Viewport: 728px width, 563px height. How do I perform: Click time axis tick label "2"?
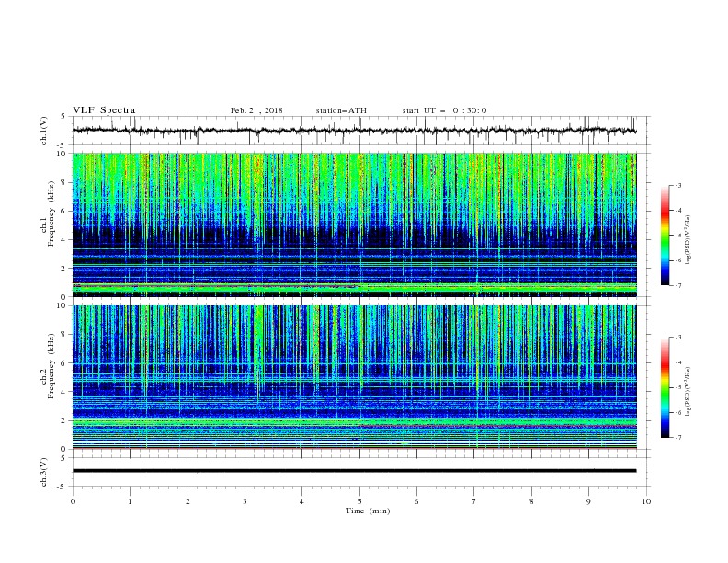(188, 501)
